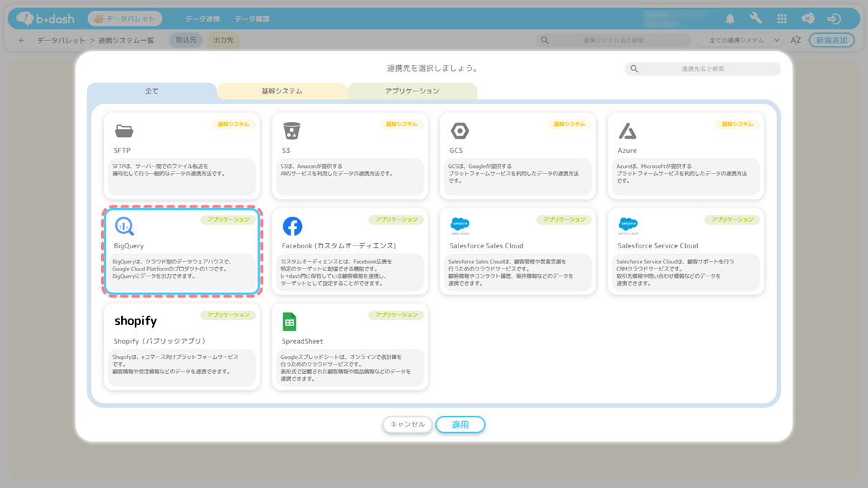Select the S3 bucket icon
This screenshot has height=488, width=868.
(291, 131)
